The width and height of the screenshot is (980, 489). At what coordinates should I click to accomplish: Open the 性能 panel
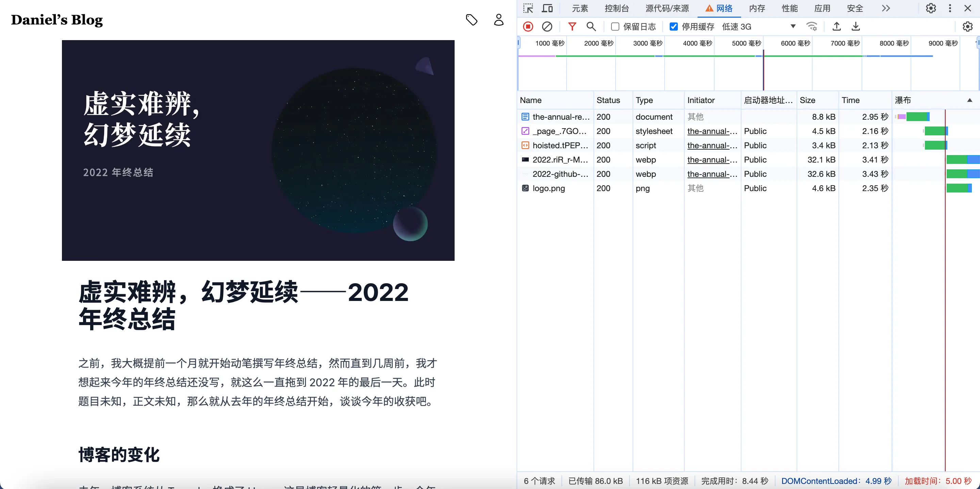(790, 8)
